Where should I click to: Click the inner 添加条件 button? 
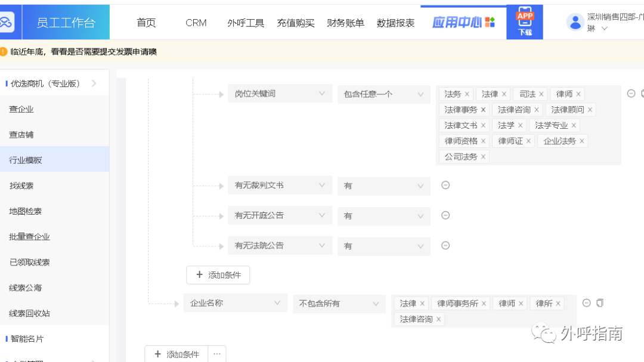218,275
